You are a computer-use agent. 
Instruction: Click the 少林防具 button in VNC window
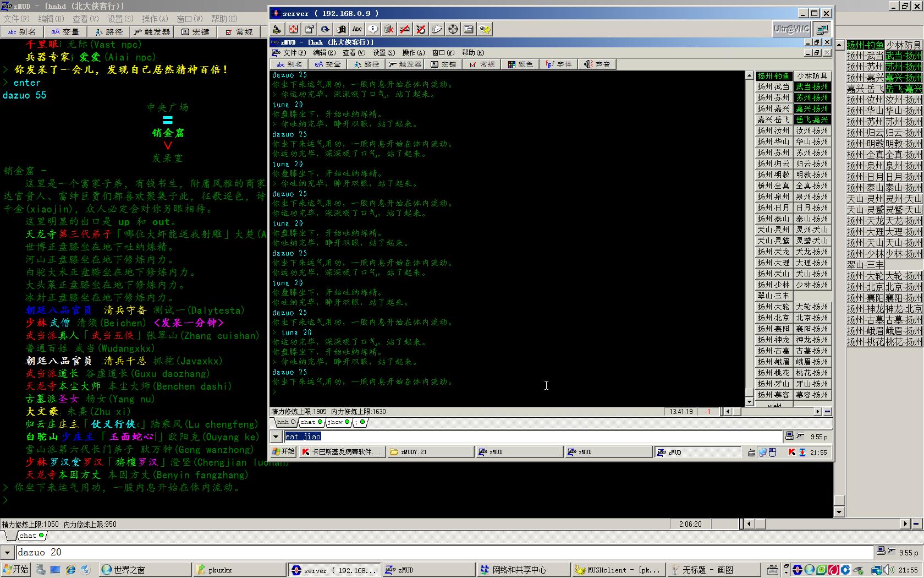(x=812, y=76)
